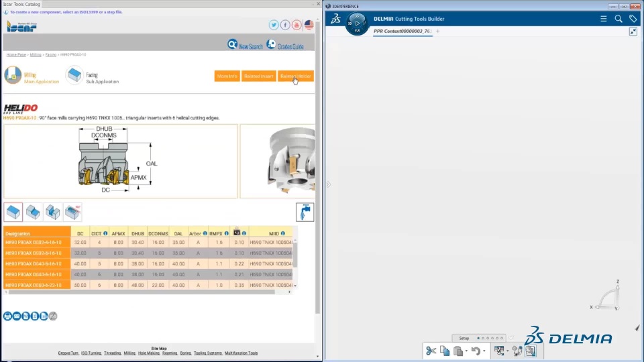
Task: Open the Multifunction Tools site map link
Action: pyautogui.click(x=241, y=353)
